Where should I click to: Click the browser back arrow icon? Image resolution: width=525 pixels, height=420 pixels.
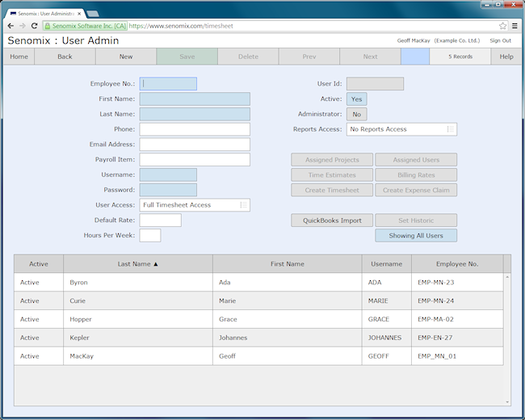coord(10,26)
